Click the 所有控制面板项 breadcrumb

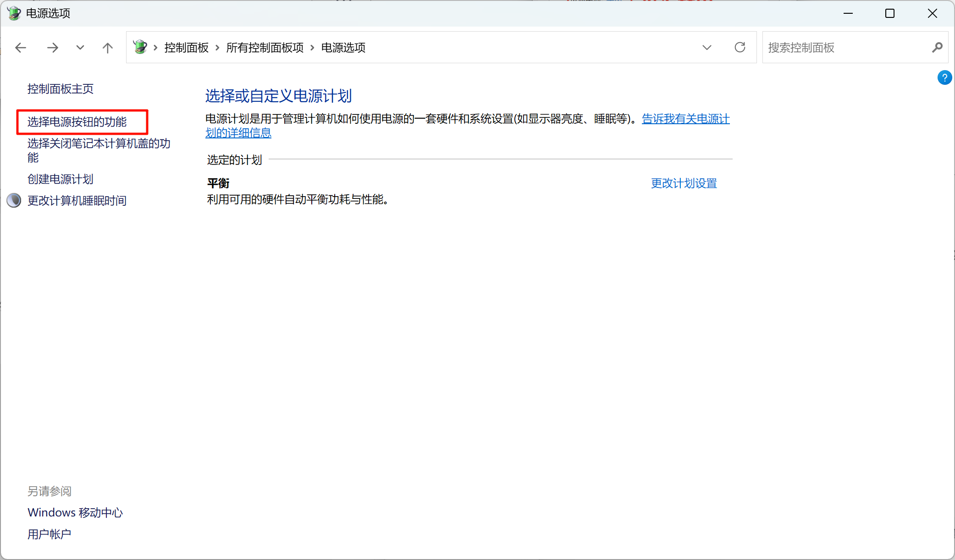pos(265,48)
